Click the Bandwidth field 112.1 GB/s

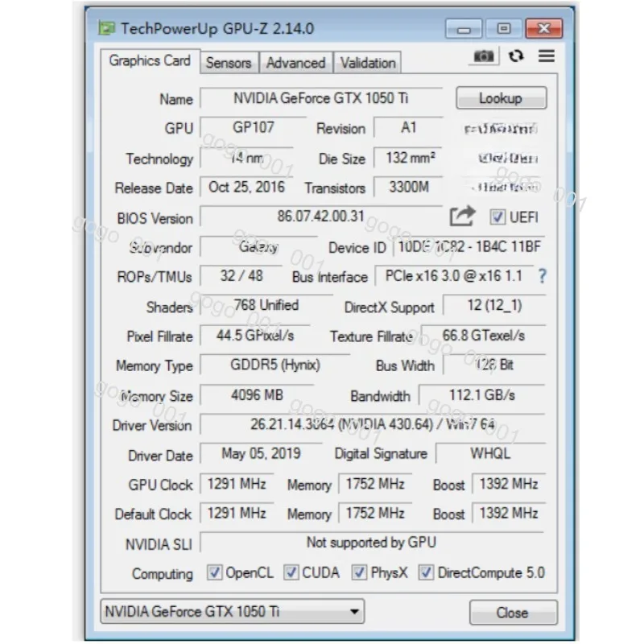(x=481, y=395)
